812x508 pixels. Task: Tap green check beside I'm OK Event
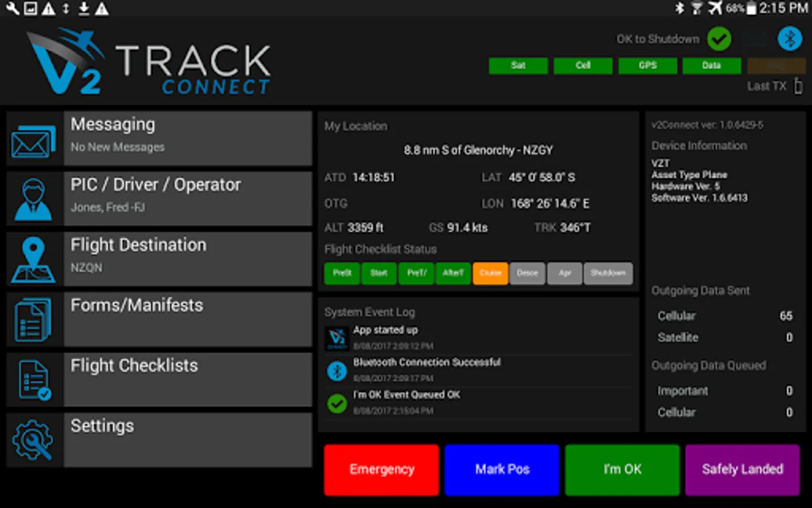[337, 403]
